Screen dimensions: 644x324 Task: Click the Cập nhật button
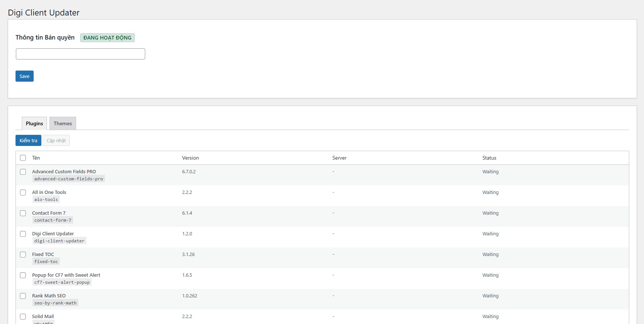pyautogui.click(x=56, y=140)
